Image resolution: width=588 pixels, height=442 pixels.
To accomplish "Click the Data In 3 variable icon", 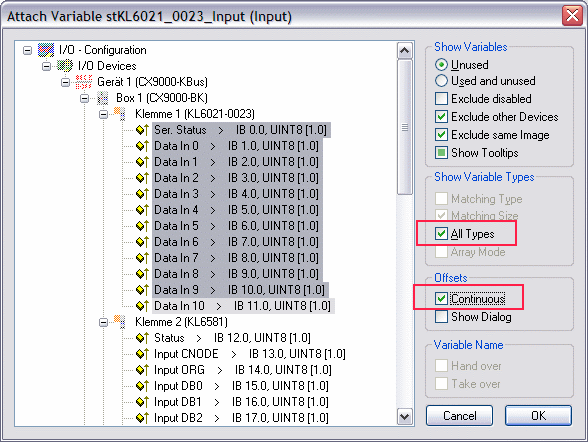I will tap(142, 194).
